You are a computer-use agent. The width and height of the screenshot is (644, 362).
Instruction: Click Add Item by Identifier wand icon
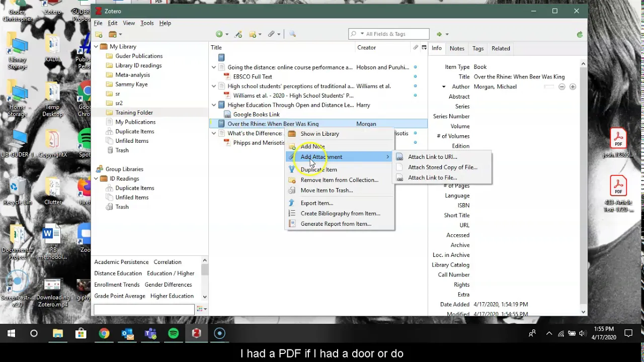238,34
